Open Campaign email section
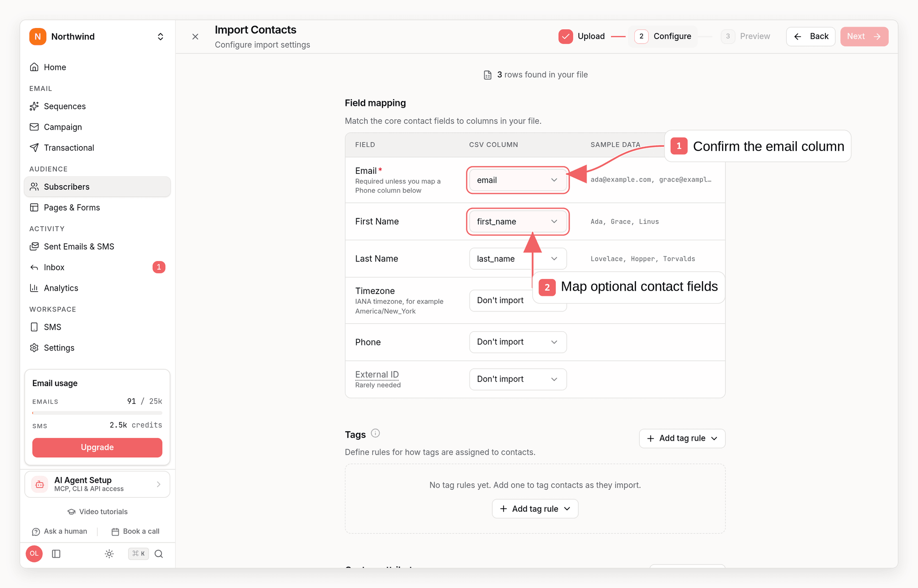The image size is (918, 588). pyautogui.click(x=97, y=127)
